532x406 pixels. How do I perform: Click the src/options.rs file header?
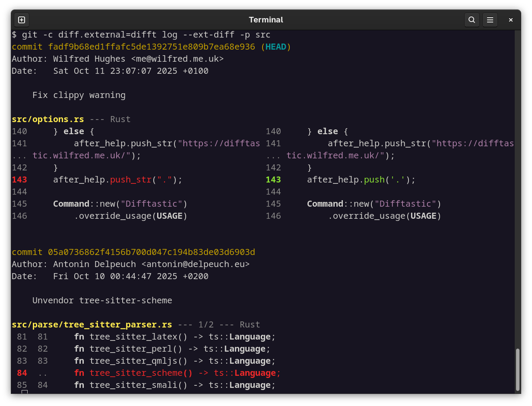tap(47, 119)
